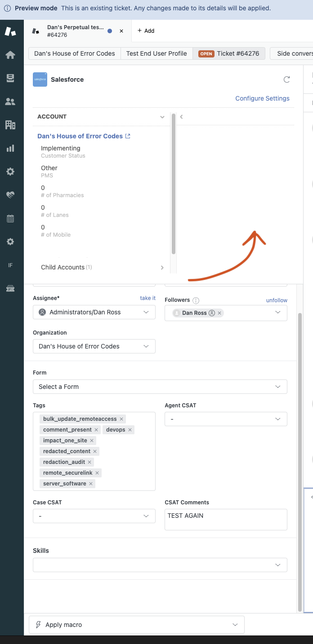Click the Configure Settings link
The height and width of the screenshot is (644, 313).
click(262, 98)
